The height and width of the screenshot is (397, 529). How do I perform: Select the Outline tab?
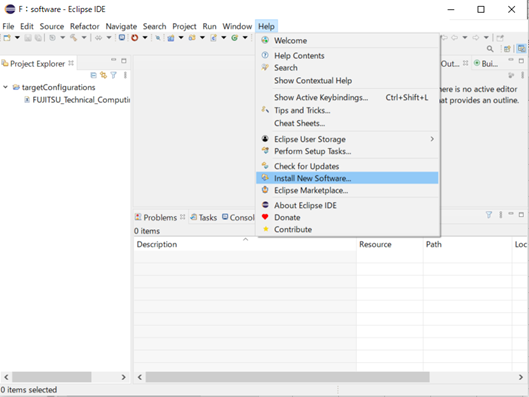point(454,63)
